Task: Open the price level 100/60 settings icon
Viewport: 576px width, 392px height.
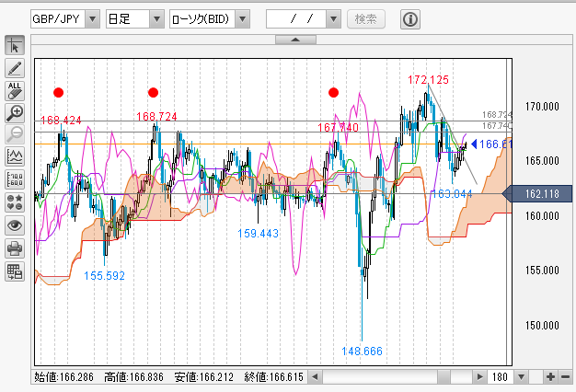Action: [x=15, y=179]
